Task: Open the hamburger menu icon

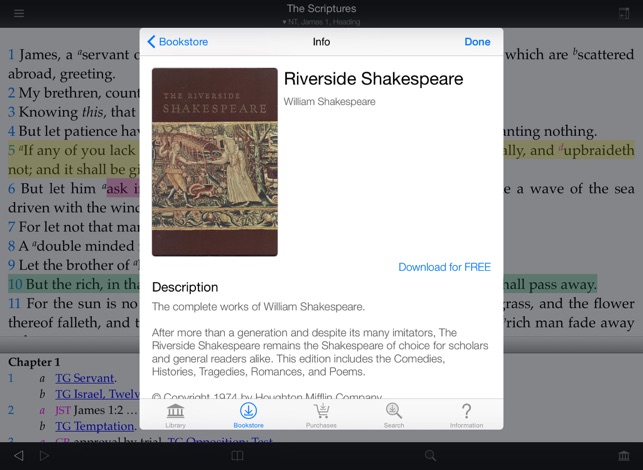Action: [19, 13]
